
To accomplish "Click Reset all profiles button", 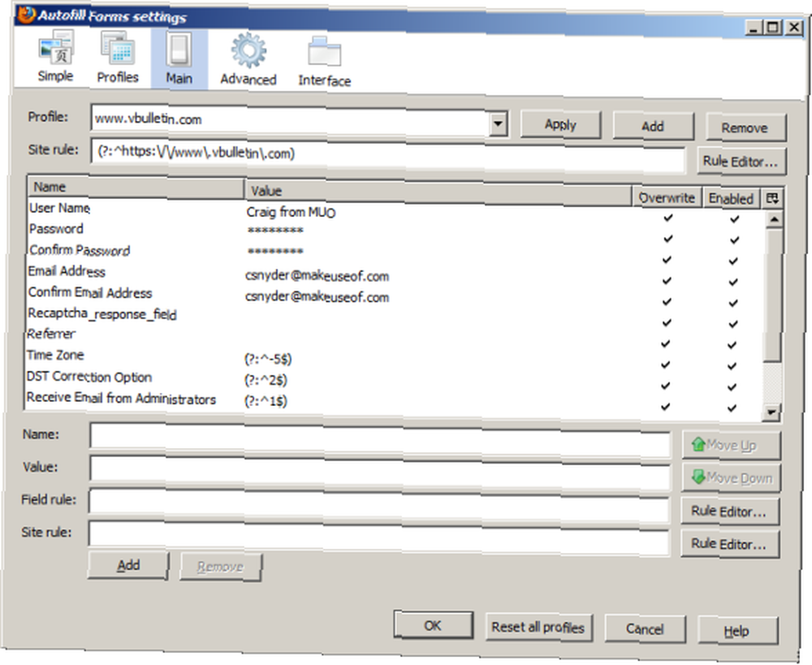I will tap(538, 628).
